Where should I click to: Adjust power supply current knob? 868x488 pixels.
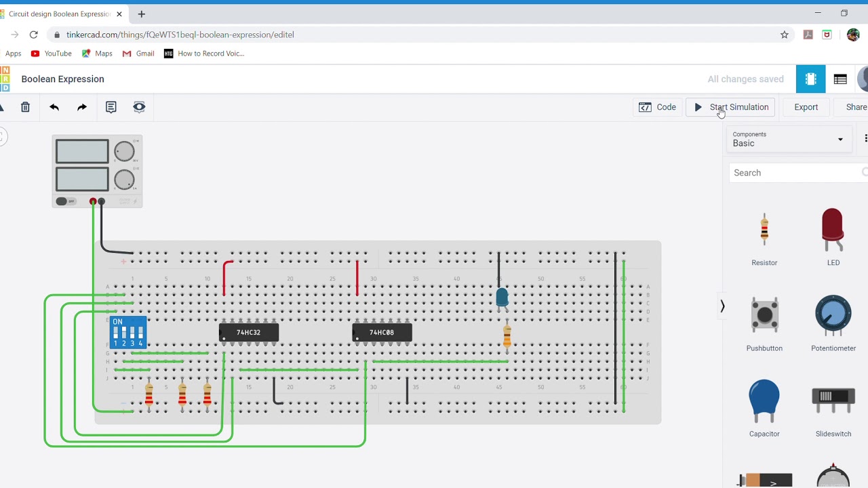(x=124, y=180)
